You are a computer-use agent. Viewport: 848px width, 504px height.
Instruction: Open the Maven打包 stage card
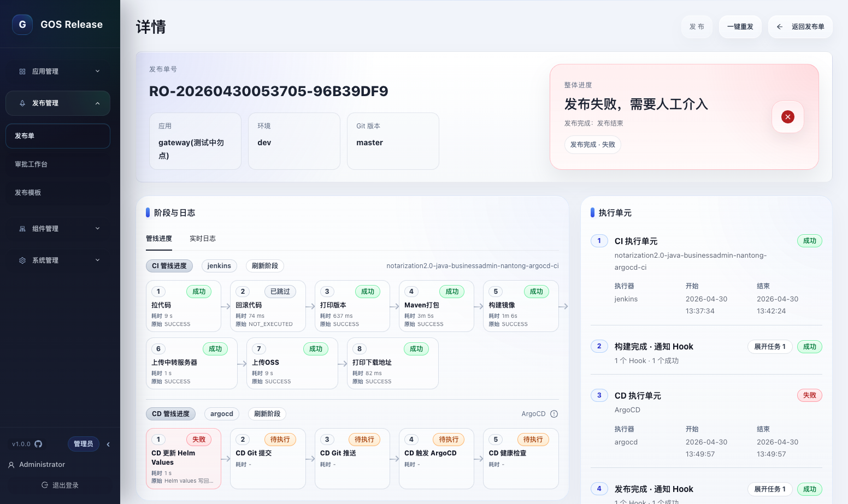(437, 306)
